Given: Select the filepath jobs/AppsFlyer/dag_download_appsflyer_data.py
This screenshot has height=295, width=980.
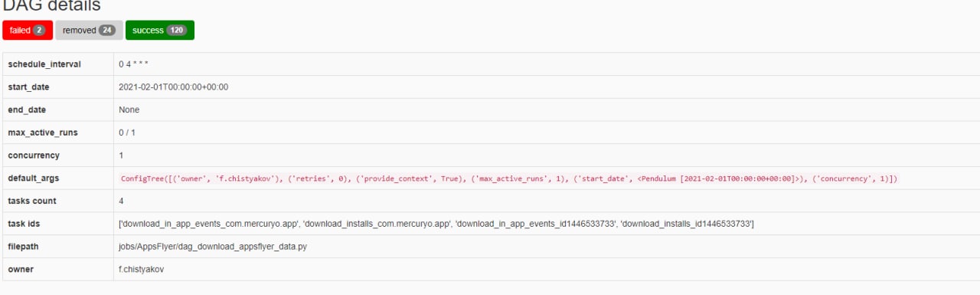Looking at the screenshot, I should (x=213, y=247).
